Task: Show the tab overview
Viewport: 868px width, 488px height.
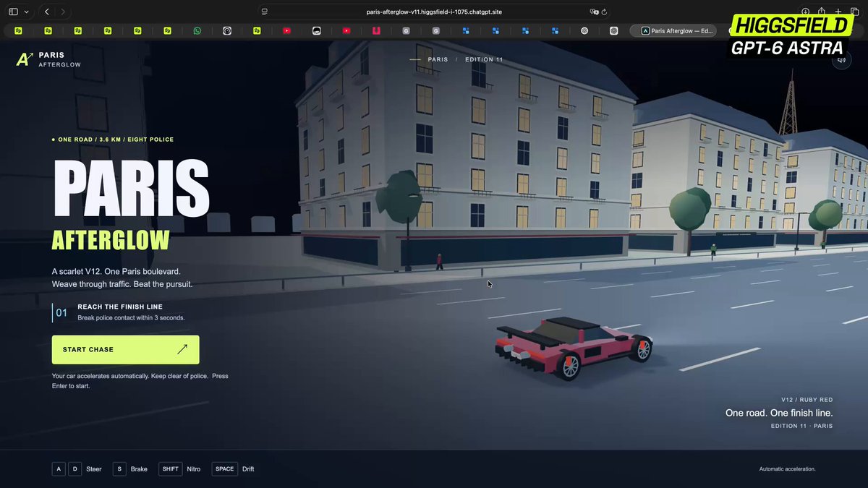Action: click(854, 12)
